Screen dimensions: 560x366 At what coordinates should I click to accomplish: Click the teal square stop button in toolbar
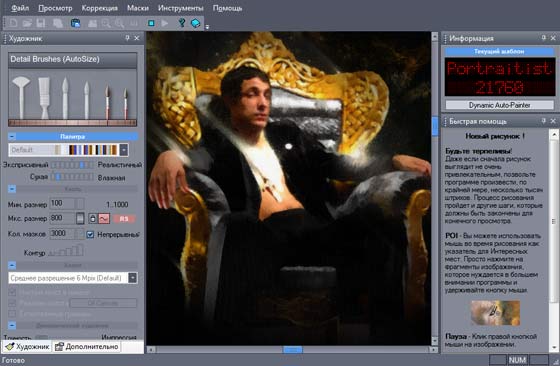151,23
